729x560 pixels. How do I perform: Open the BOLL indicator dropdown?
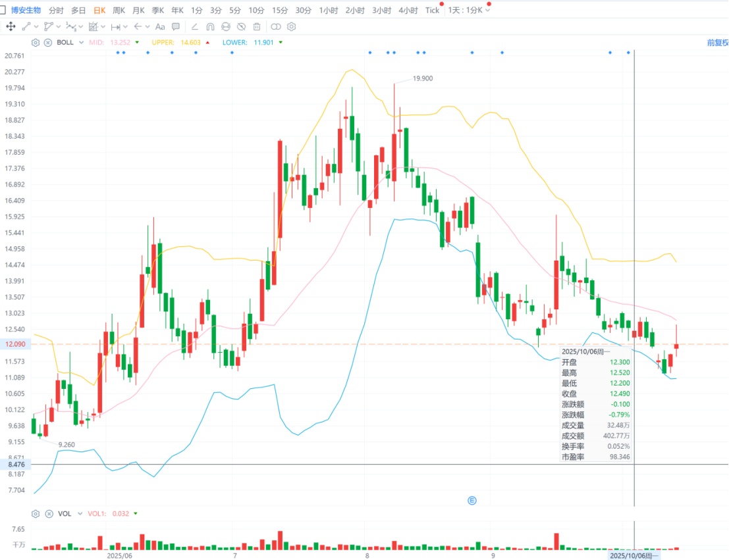[81, 42]
